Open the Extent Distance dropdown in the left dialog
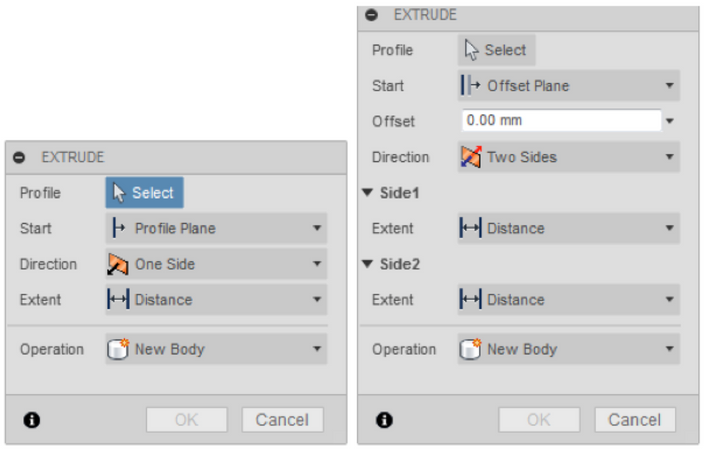The image size is (704, 449). 216,299
